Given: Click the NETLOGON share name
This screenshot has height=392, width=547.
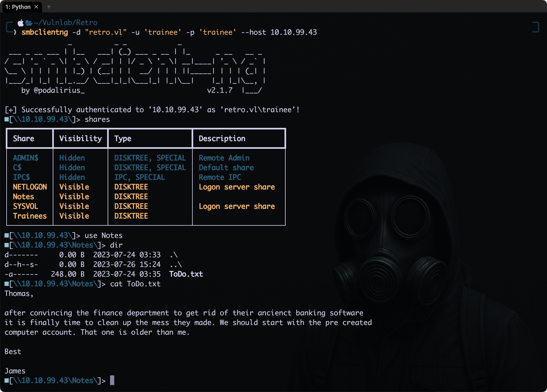Looking at the screenshot, I should click(30, 187).
